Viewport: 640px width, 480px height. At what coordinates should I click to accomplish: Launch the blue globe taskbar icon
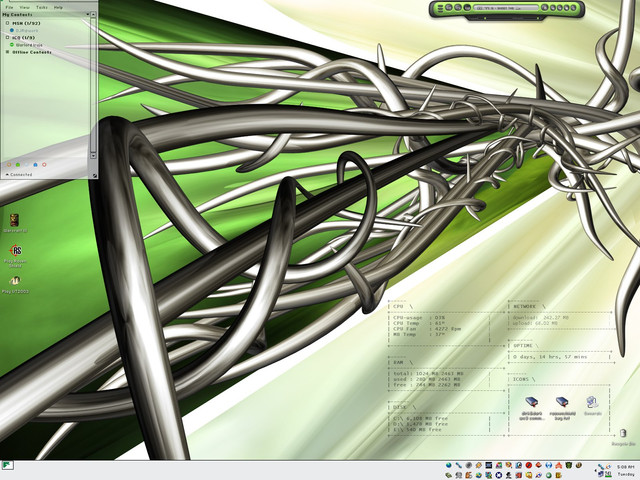click(x=449, y=465)
